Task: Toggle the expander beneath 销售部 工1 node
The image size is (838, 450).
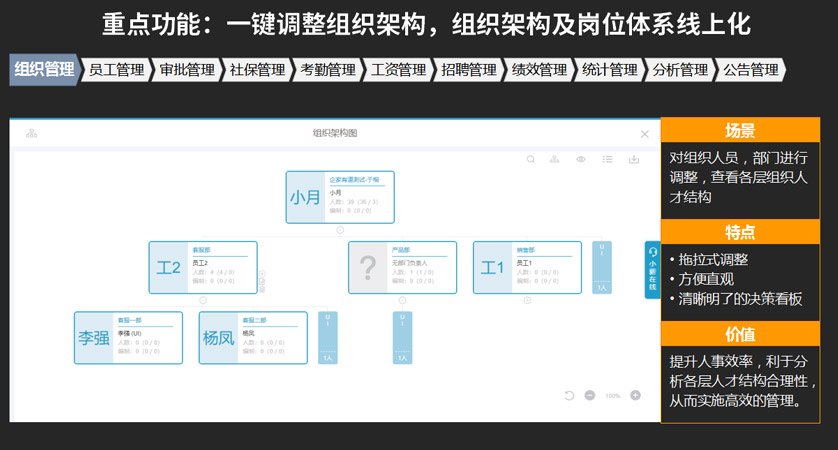Action: click(527, 300)
